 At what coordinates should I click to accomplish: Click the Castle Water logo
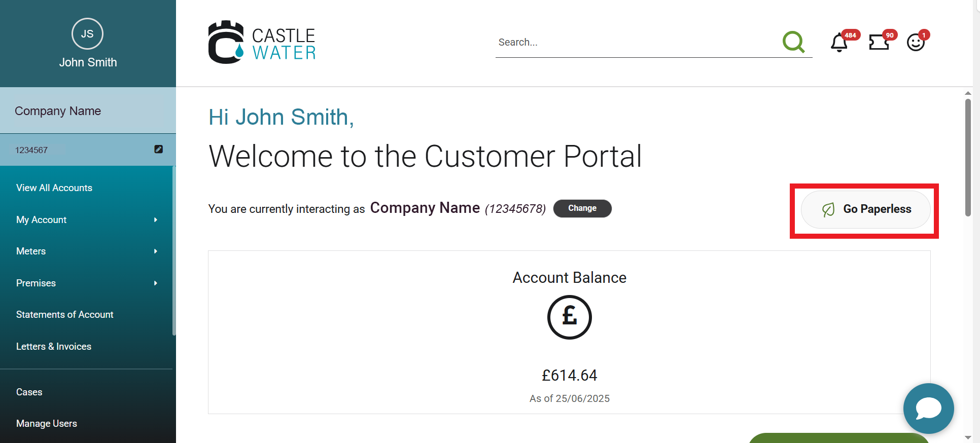click(262, 43)
